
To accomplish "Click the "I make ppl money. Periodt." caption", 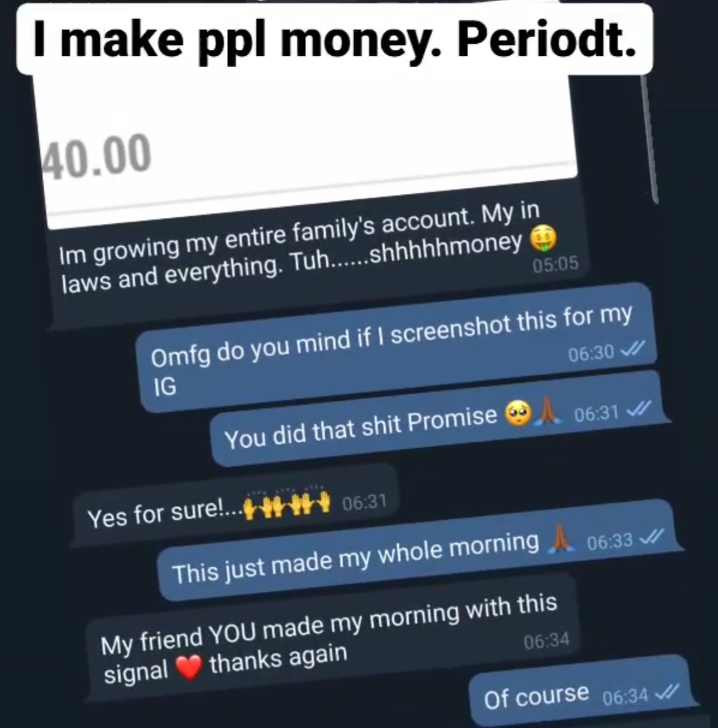I will pyautogui.click(x=334, y=38).
